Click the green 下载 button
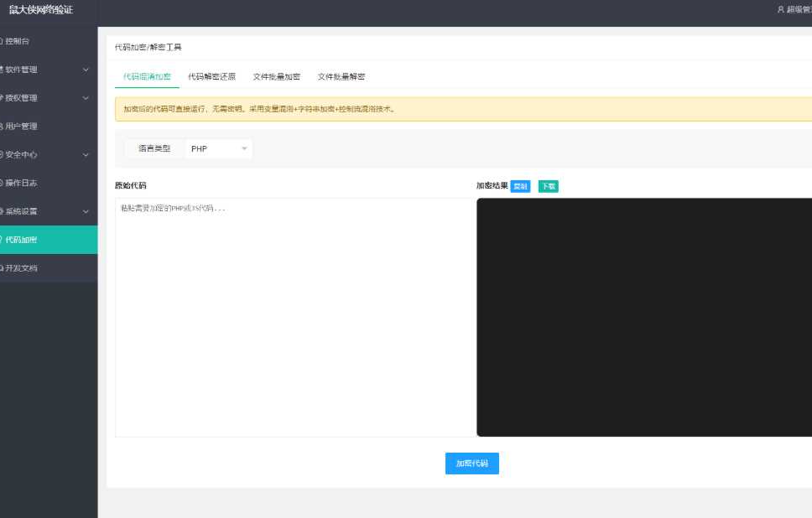 click(549, 186)
